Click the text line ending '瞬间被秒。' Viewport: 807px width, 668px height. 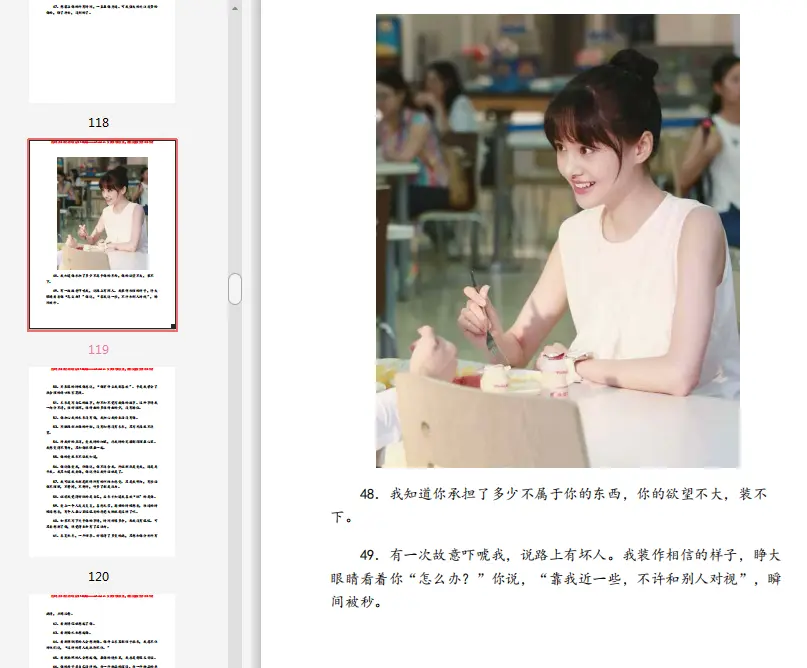point(357,602)
